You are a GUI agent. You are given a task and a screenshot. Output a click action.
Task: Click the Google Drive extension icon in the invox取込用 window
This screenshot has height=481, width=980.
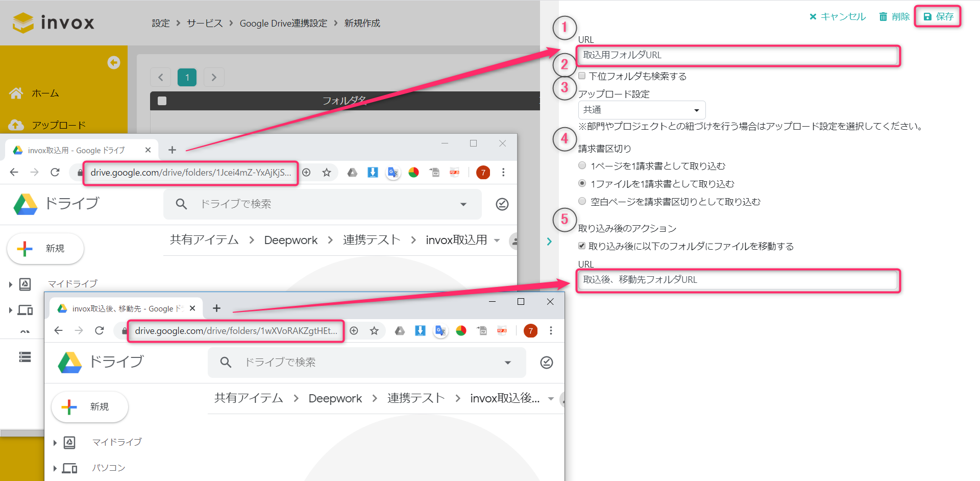pos(352,173)
